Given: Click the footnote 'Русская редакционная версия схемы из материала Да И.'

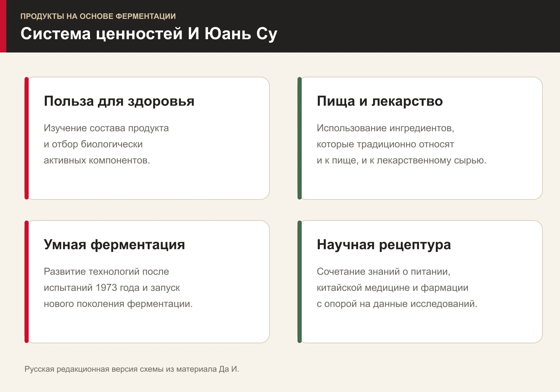Looking at the screenshot, I should (x=132, y=369).
